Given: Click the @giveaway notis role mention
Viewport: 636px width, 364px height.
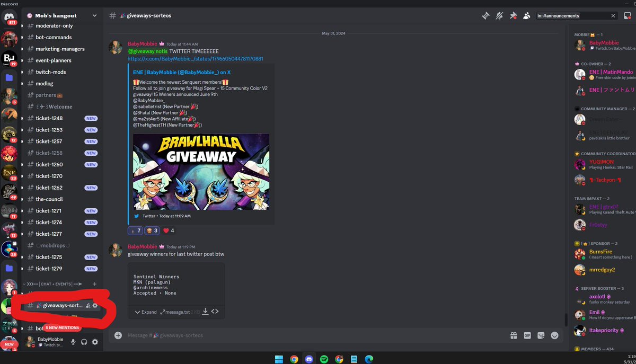Looking at the screenshot, I should [x=148, y=51].
